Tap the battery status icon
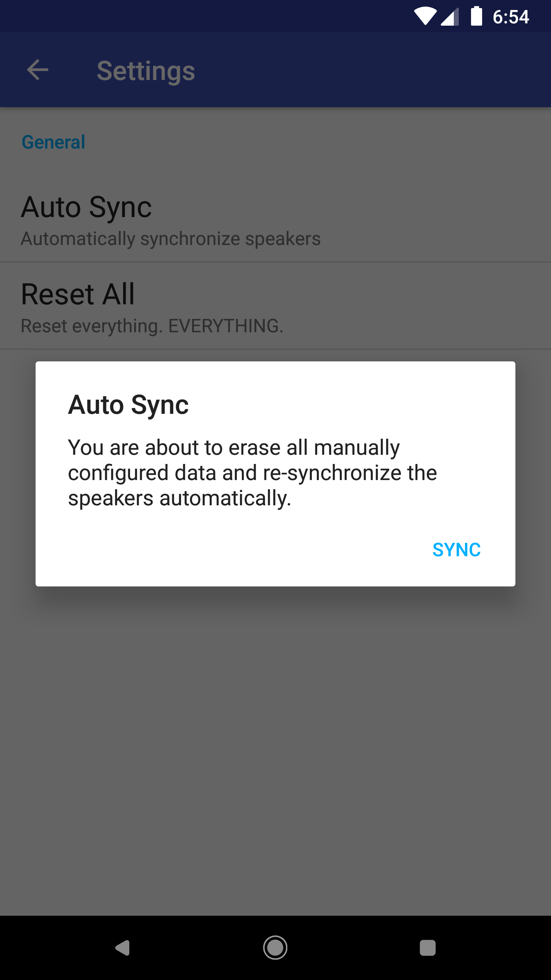The image size is (551, 980). [x=476, y=16]
